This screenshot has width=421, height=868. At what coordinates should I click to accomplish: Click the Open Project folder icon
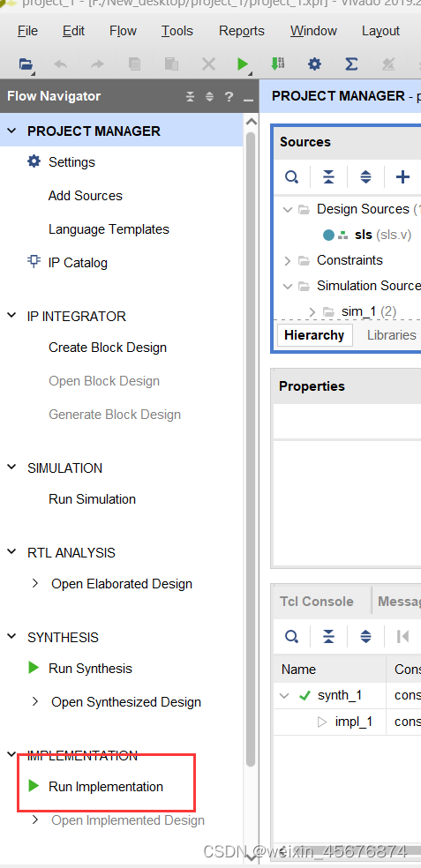tap(26, 64)
